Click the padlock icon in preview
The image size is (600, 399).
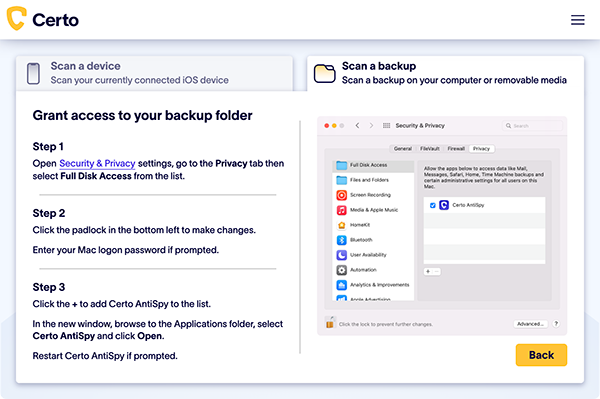(x=329, y=322)
